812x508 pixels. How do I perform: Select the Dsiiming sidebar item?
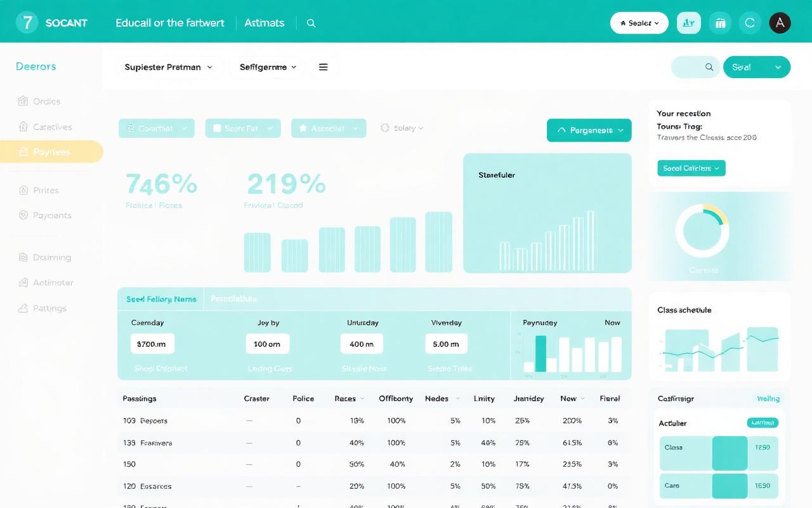pos(44,257)
